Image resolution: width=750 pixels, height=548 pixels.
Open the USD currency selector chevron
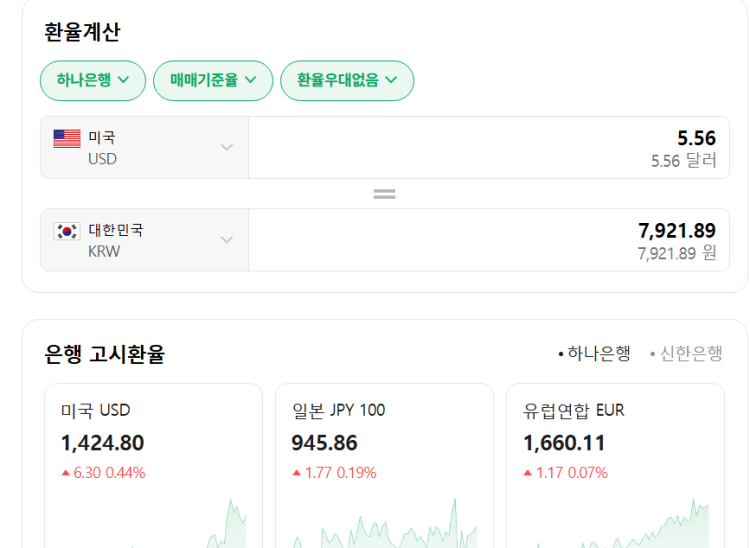point(227,148)
